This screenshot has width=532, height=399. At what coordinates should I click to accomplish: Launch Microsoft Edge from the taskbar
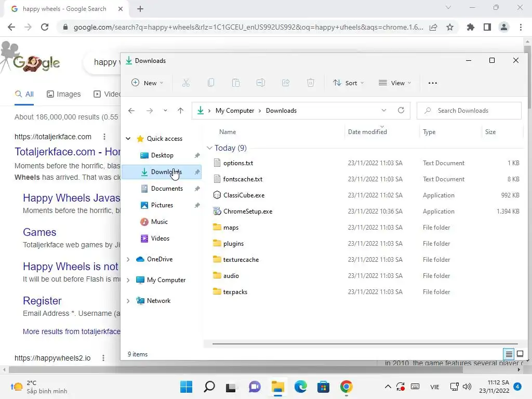point(300,387)
